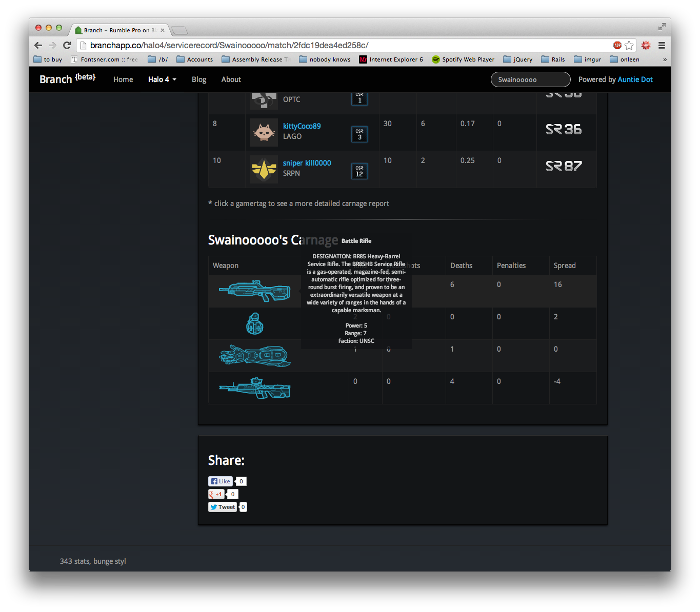Click the spread value 16
The width and height of the screenshot is (700, 612).
pyautogui.click(x=558, y=284)
